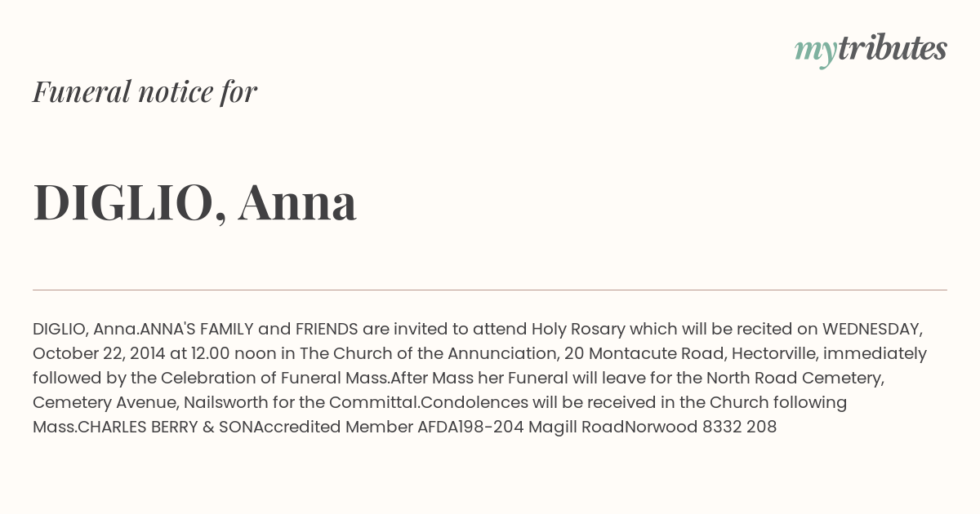
Task: Select the 'Funeral notice for' heading
Action: [145, 91]
